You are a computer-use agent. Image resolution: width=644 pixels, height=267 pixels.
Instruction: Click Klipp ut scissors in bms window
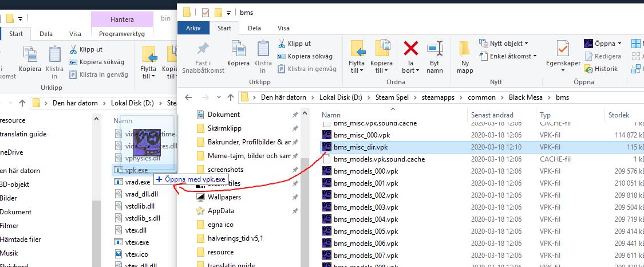(x=281, y=44)
